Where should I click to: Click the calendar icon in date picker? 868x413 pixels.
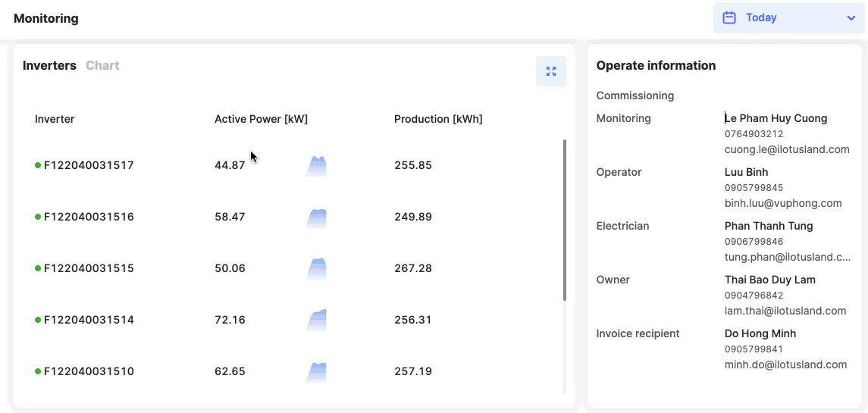[729, 17]
